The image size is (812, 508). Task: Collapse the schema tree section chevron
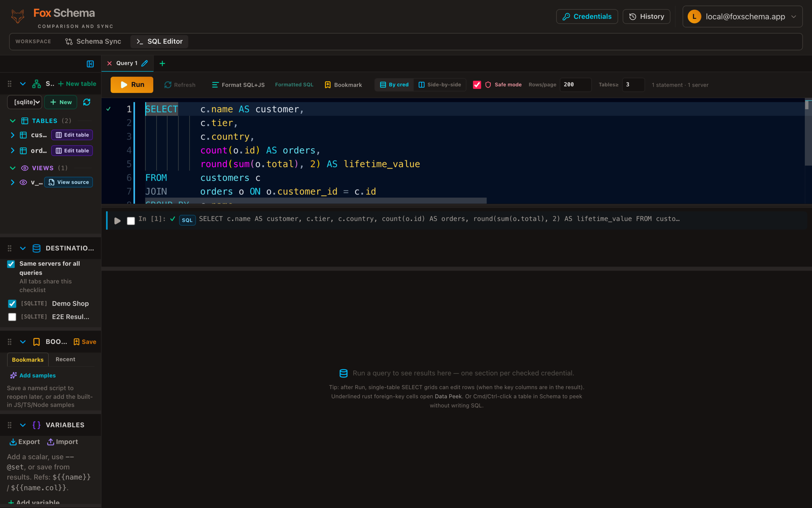pos(23,84)
